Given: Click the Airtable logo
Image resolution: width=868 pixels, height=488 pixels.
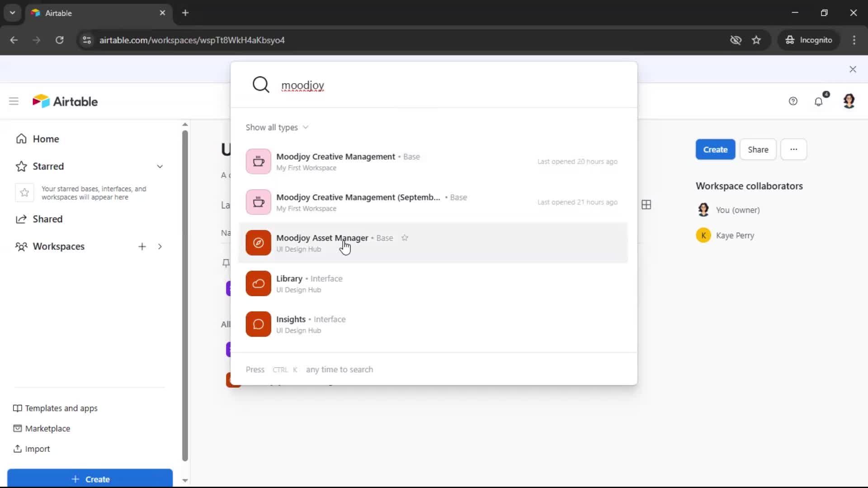Looking at the screenshot, I should pos(65,101).
